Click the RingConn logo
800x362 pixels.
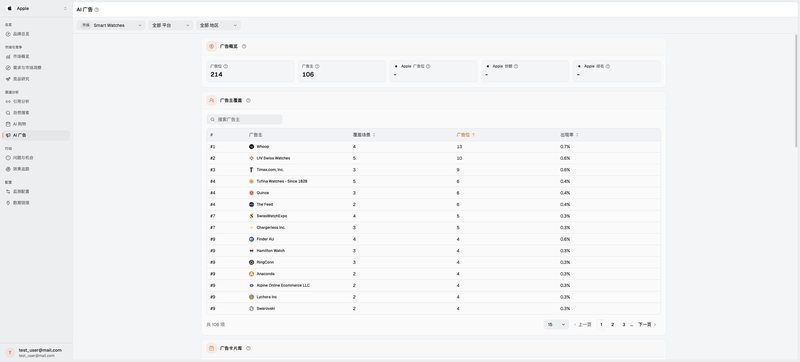(x=252, y=262)
